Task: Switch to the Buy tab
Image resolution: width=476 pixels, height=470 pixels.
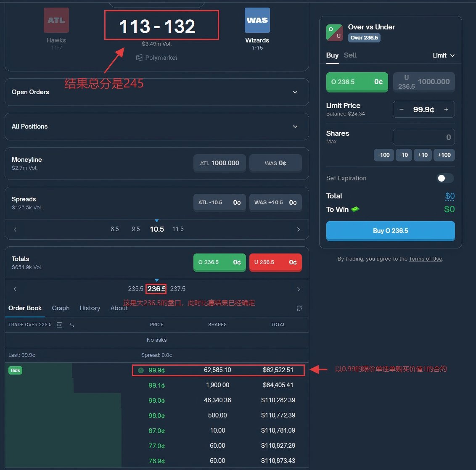Action: coord(333,55)
